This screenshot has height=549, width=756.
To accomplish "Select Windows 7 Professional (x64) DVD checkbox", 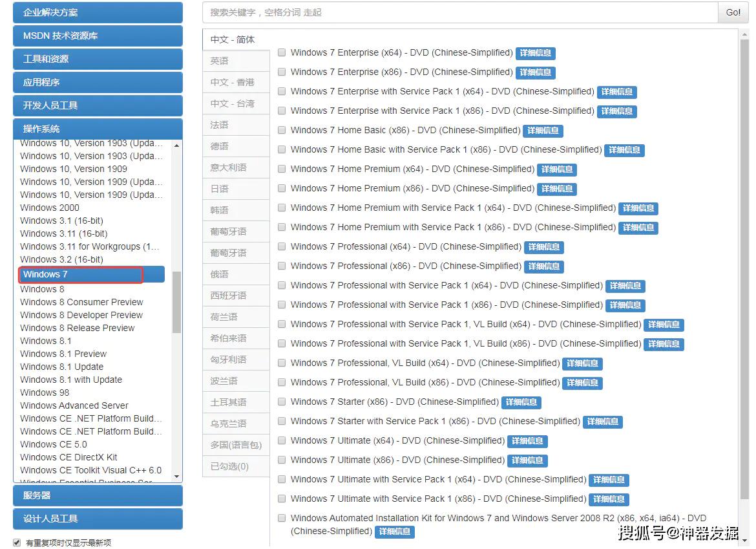I will coord(282,246).
